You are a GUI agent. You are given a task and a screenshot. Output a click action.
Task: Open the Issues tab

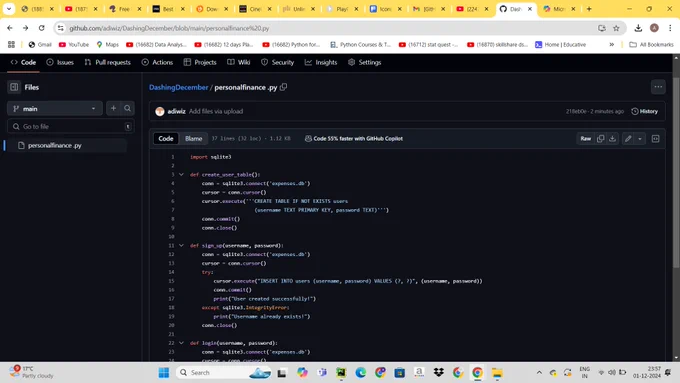coord(60,62)
